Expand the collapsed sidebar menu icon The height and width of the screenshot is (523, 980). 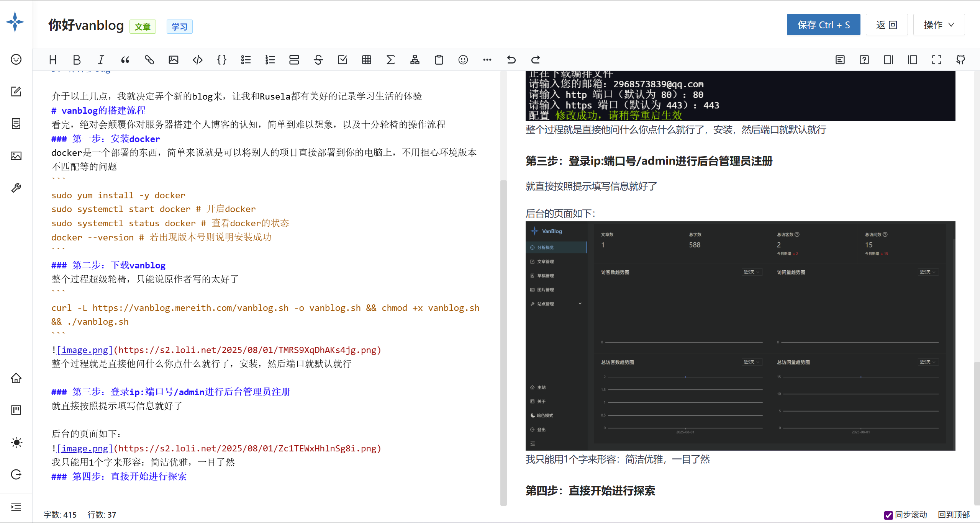point(16,507)
